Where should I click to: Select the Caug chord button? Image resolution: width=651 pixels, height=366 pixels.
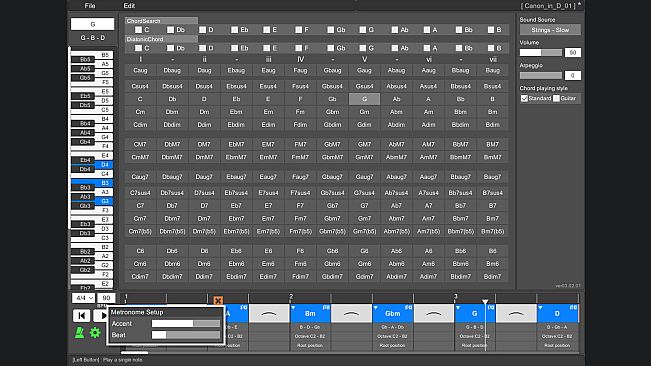pos(140,71)
